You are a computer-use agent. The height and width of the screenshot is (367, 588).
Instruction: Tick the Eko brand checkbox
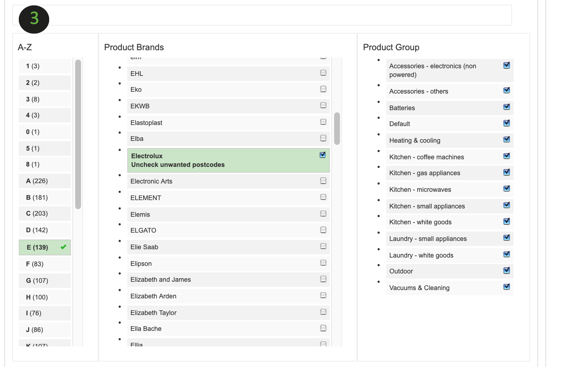(323, 89)
